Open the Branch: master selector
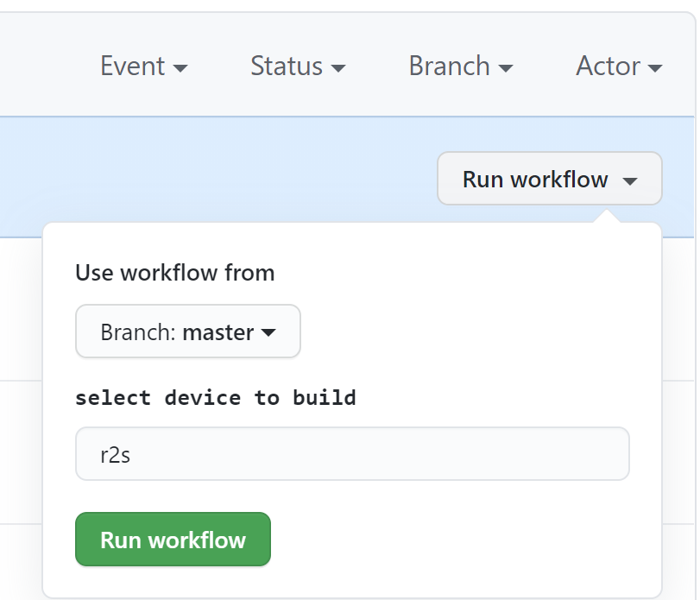The image size is (700, 600). [x=188, y=332]
